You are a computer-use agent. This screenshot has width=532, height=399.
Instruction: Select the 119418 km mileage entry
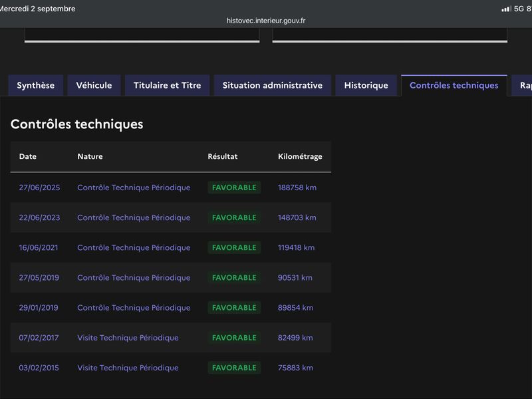click(x=296, y=247)
